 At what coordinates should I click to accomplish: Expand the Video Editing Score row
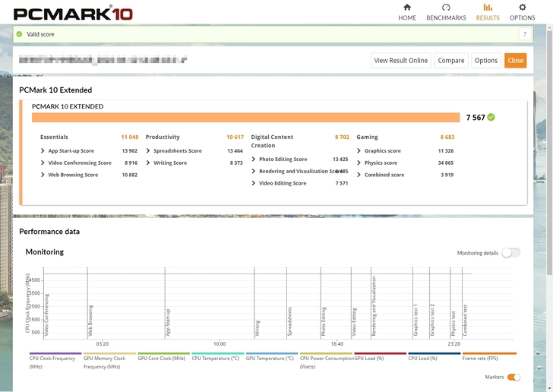[x=254, y=183]
